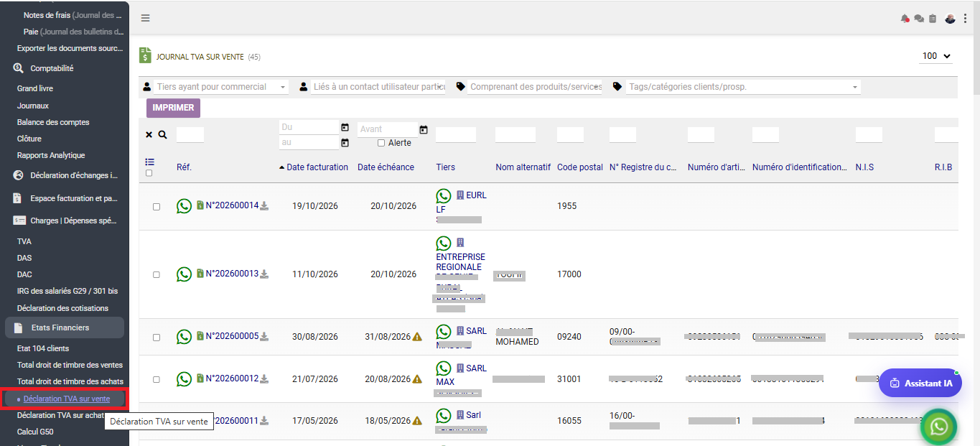Open invoice link N°202600014

(x=232, y=205)
